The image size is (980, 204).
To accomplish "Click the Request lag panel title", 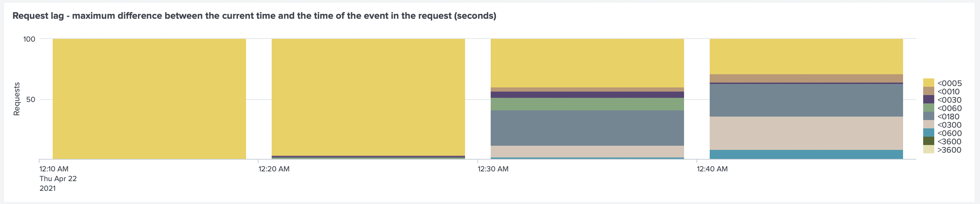I will (254, 16).
